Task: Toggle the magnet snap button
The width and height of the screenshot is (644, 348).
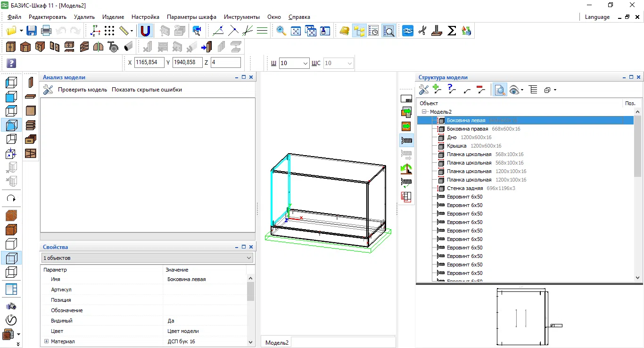Action: [x=146, y=31]
